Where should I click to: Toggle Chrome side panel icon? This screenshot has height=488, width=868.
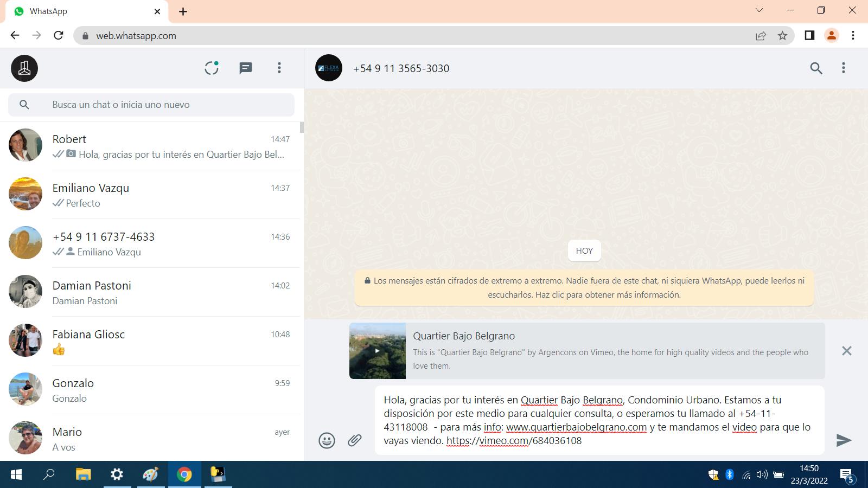(809, 35)
